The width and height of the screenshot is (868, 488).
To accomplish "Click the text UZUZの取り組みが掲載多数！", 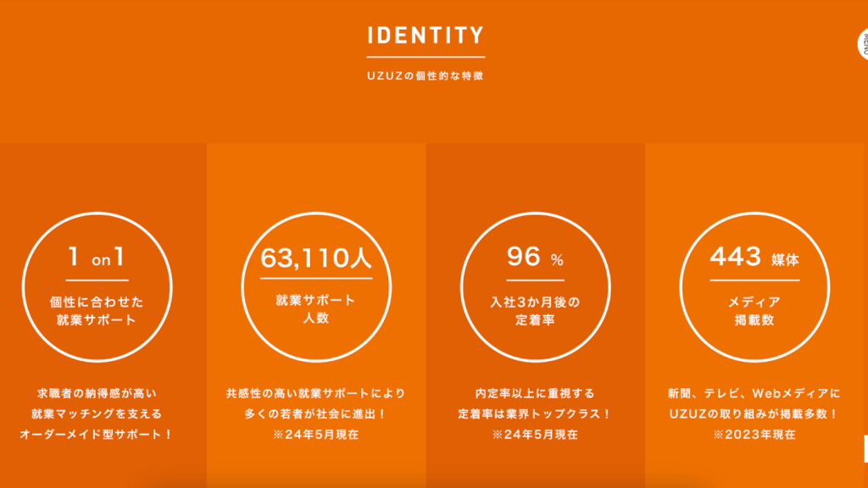I will [x=754, y=413].
